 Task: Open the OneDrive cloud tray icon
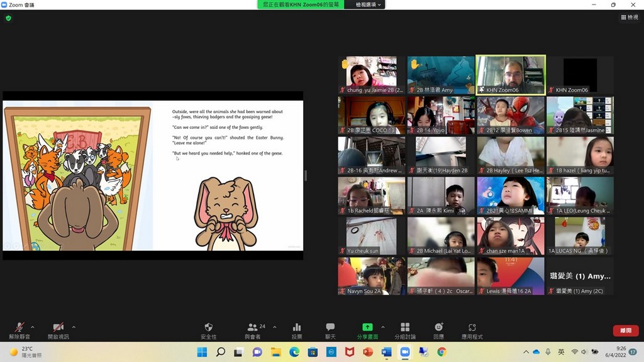536,352
